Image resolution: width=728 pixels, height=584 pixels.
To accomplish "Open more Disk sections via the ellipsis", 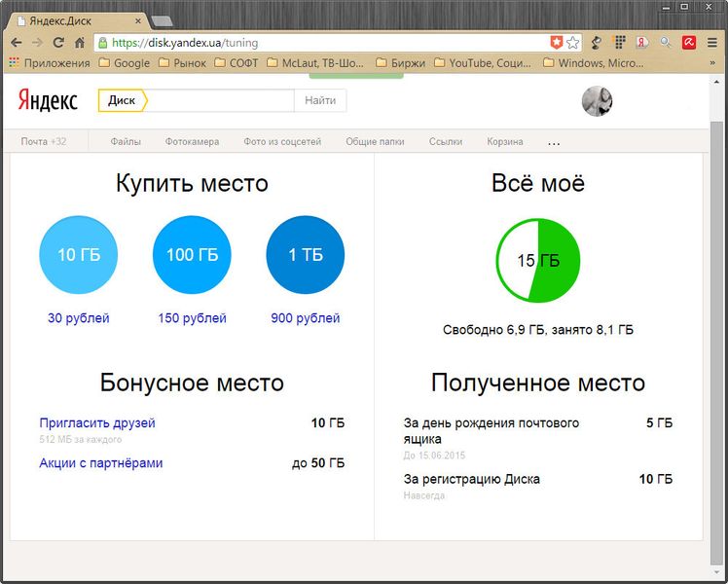I will (554, 143).
